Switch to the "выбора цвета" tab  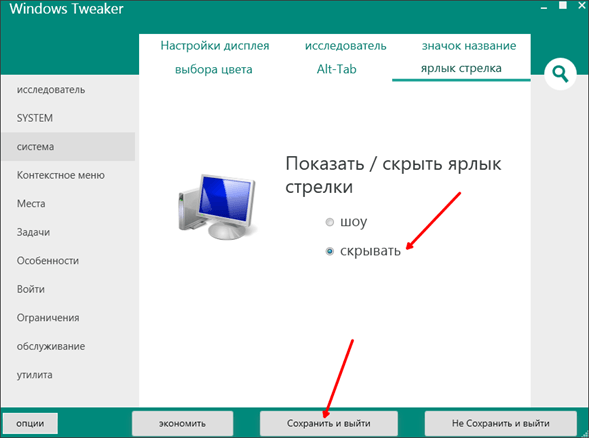coord(214,69)
